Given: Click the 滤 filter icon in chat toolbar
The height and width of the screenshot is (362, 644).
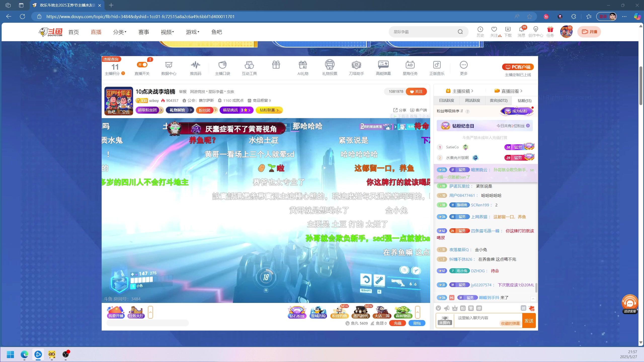Looking at the screenshot, I should (x=524, y=308).
